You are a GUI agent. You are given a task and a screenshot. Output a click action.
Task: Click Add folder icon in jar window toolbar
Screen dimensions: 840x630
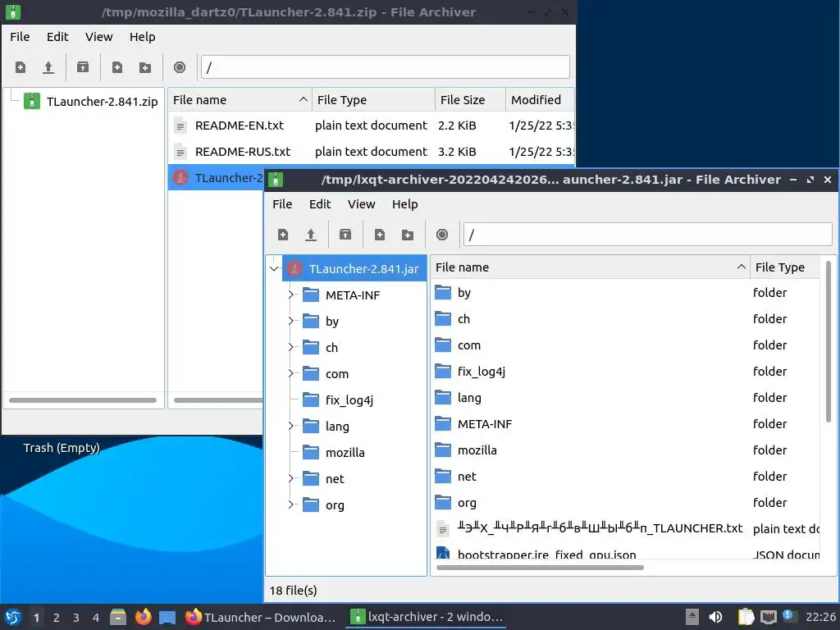pyautogui.click(x=408, y=235)
